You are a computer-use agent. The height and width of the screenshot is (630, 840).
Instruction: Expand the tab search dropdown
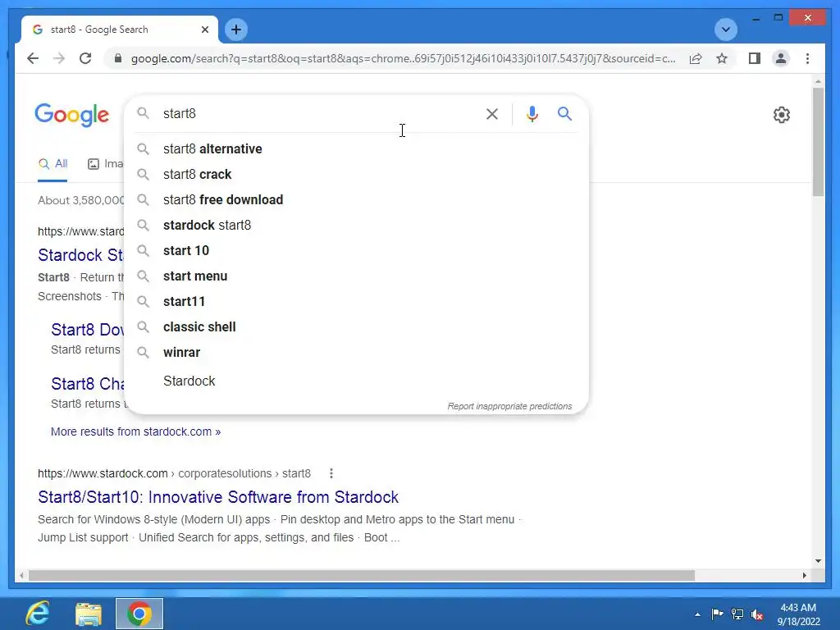(726, 30)
